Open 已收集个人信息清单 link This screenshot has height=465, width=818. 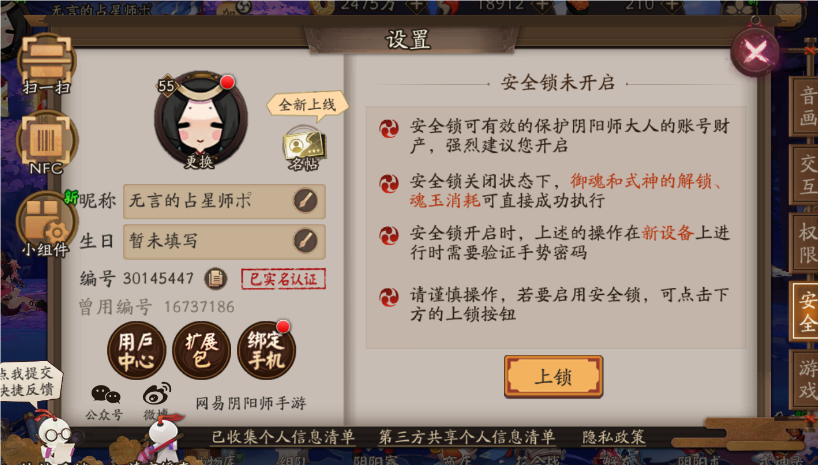point(283,437)
